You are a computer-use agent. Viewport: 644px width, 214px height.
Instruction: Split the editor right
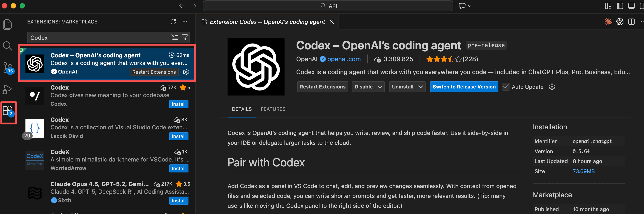coord(631,22)
